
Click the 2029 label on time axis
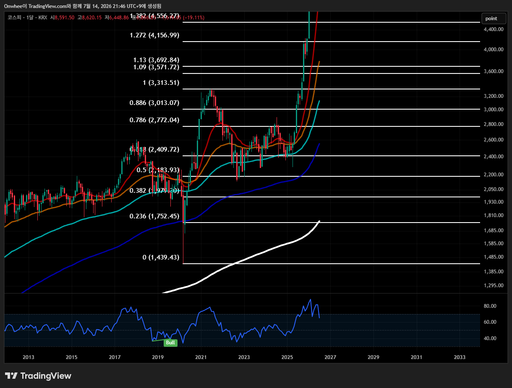coord(373,357)
